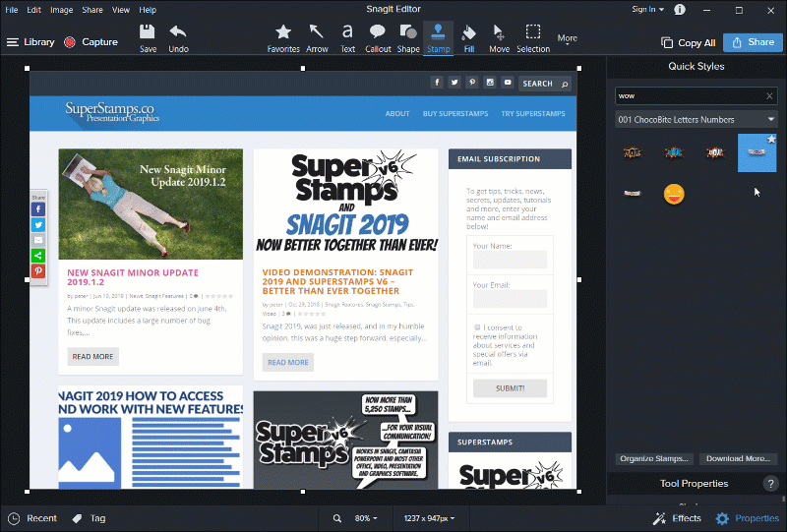
Task: Select the Text tool
Action: point(347,38)
